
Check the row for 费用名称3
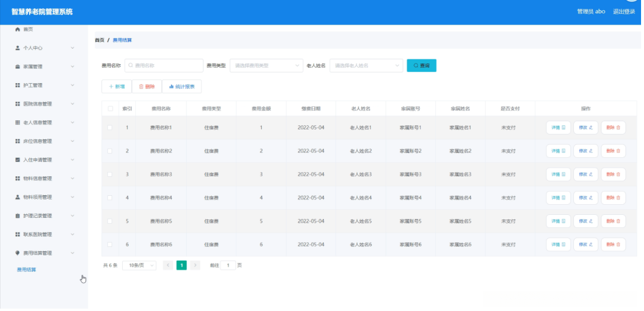tap(110, 174)
